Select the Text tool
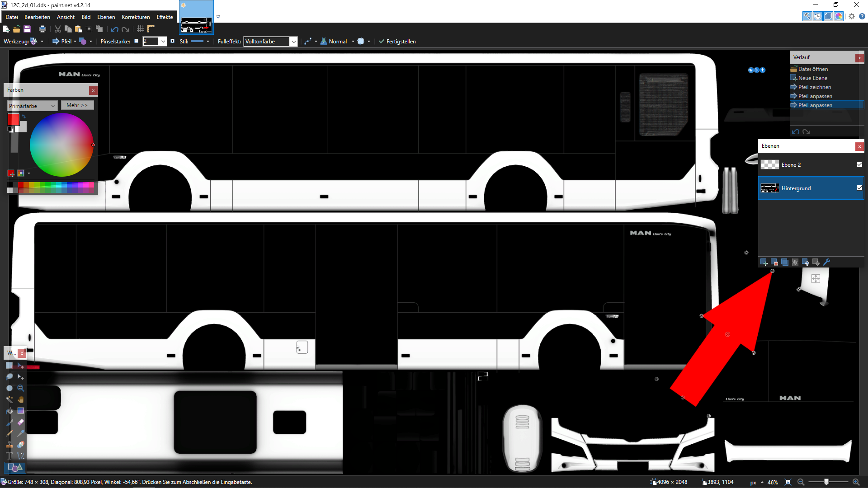The image size is (868, 488). pyautogui.click(x=9, y=456)
